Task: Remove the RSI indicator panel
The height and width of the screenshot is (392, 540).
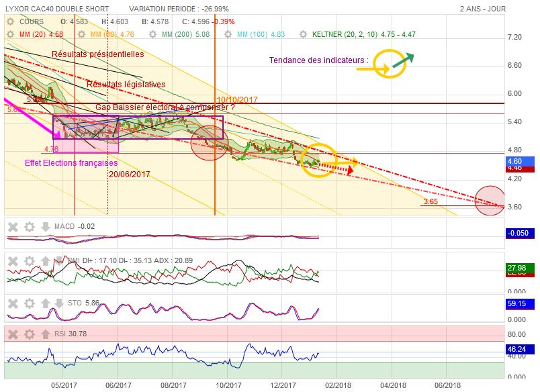Action: click(x=13, y=334)
